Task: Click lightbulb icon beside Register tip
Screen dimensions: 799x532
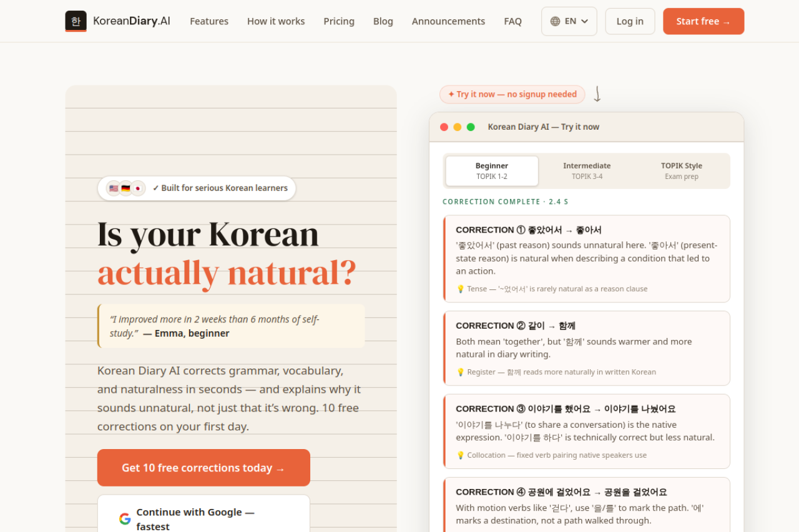Action: click(461, 372)
